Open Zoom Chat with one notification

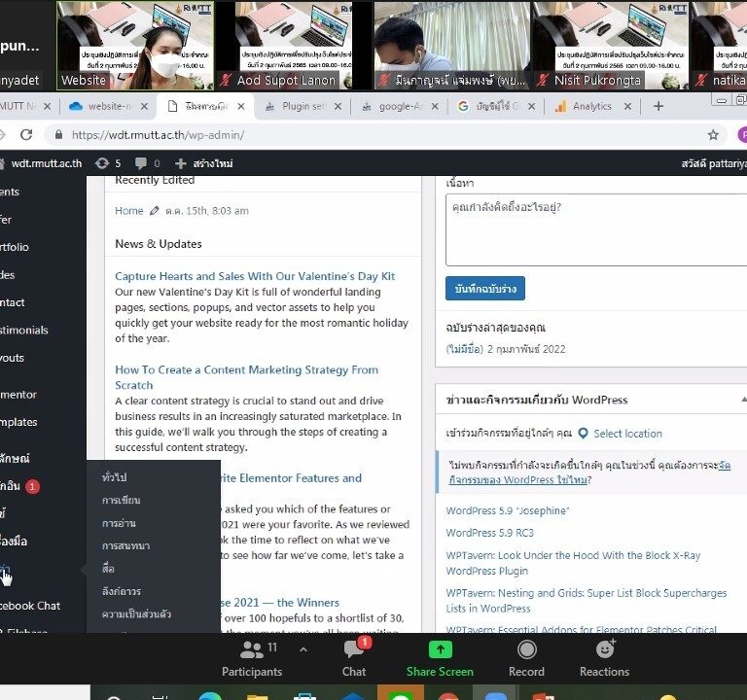(x=354, y=658)
